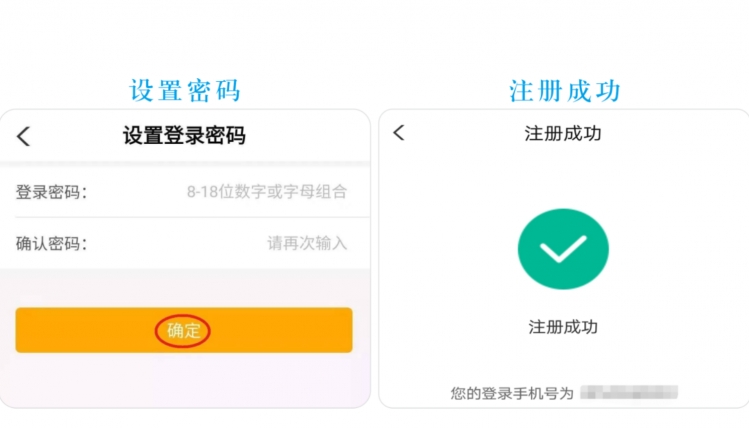Tap back arrow on 注册成功 screen
The image size is (749, 428).
(x=399, y=133)
